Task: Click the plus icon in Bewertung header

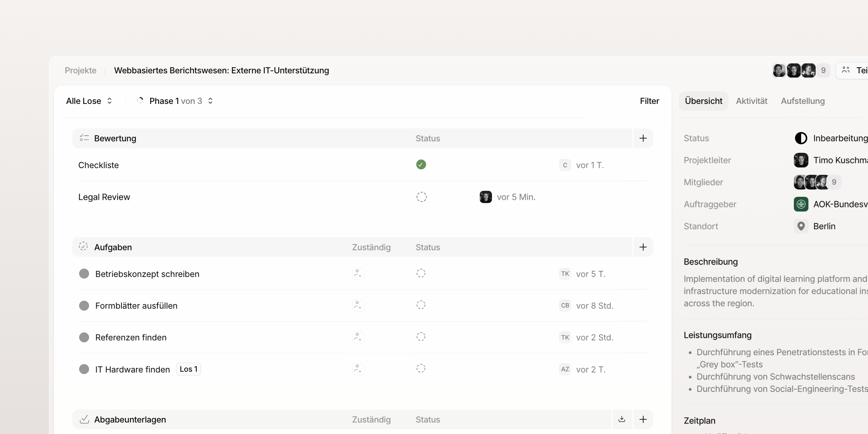Action: point(643,138)
